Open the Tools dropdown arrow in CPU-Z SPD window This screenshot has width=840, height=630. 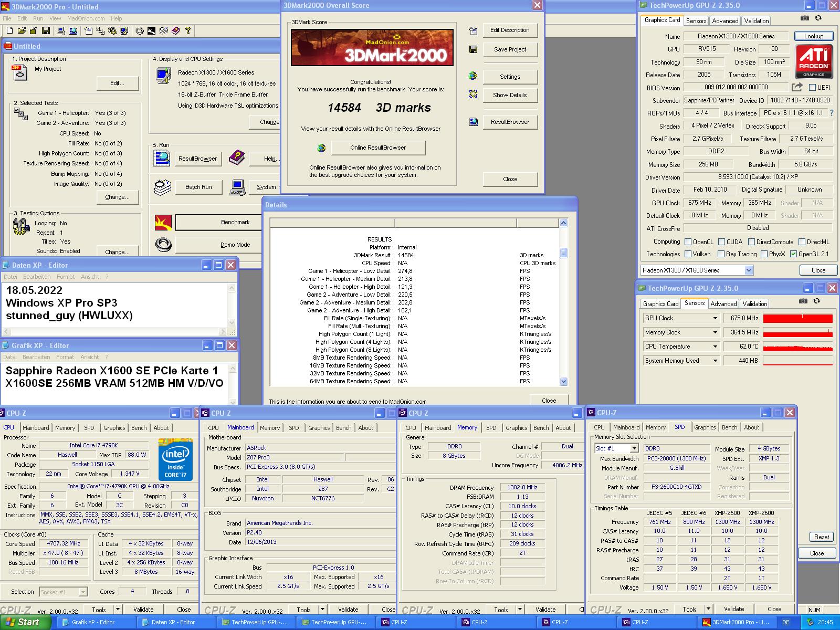[708, 609]
